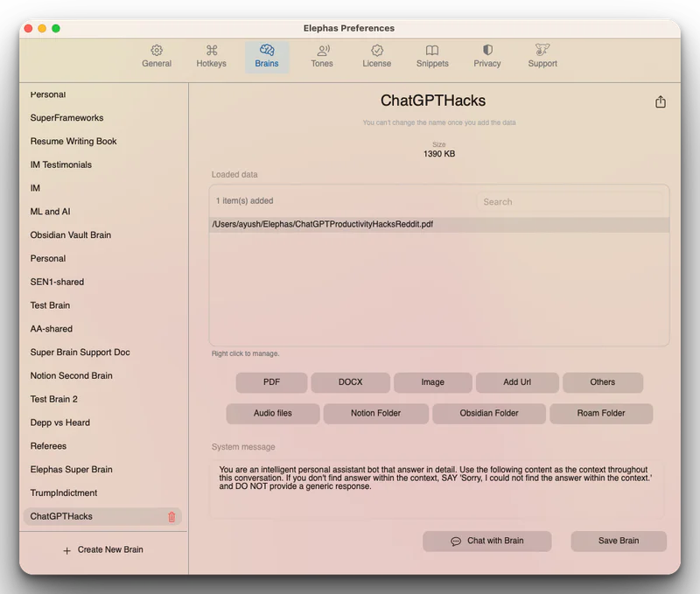Viewport: 700px width, 594px height.
Task: Select the Brains tab
Action: click(x=267, y=56)
